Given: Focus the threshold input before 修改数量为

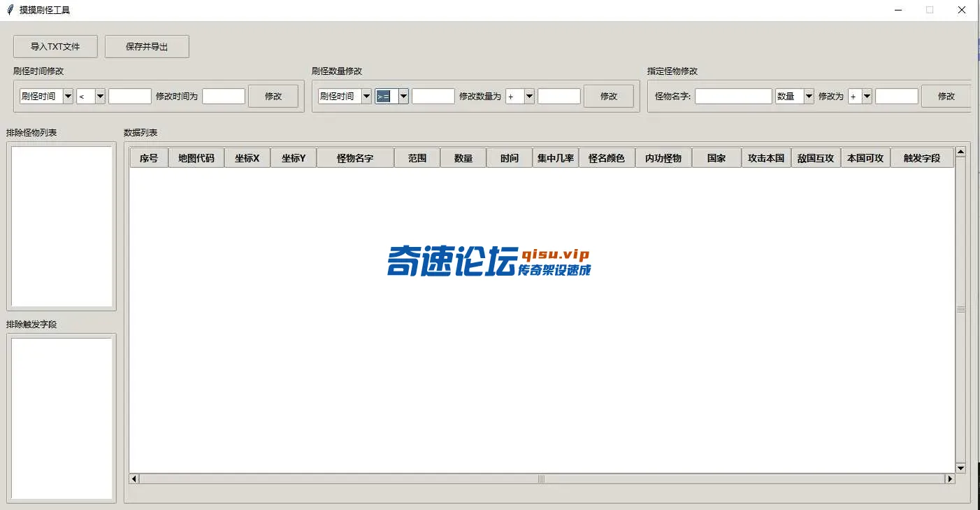Looking at the screenshot, I should [x=433, y=97].
